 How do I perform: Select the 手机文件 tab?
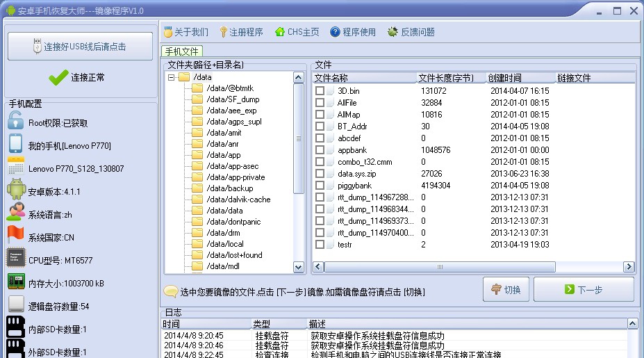pyautogui.click(x=181, y=51)
